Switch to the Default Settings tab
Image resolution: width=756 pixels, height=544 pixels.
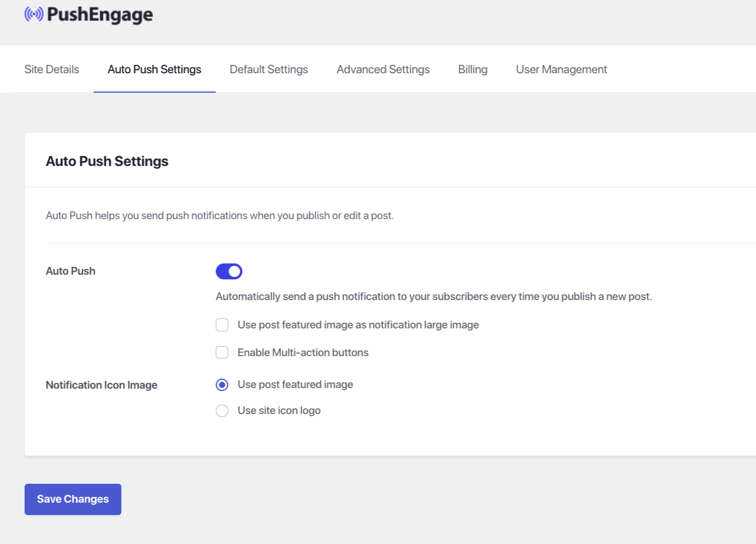coord(269,70)
